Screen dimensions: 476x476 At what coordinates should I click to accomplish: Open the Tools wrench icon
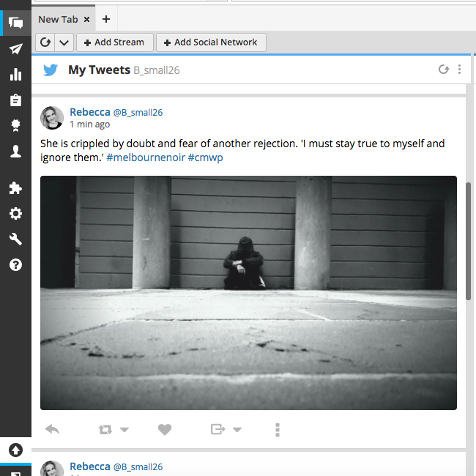click(15, 239)
